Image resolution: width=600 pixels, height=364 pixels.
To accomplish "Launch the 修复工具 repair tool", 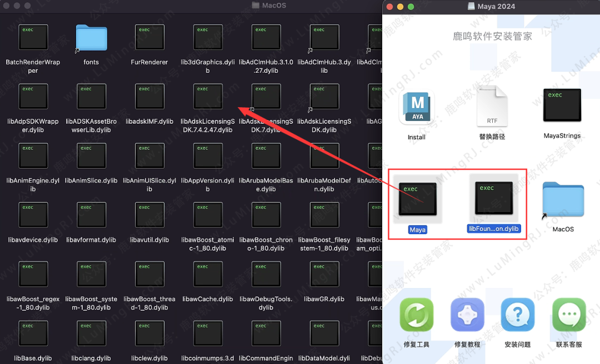I will point(417,315).
